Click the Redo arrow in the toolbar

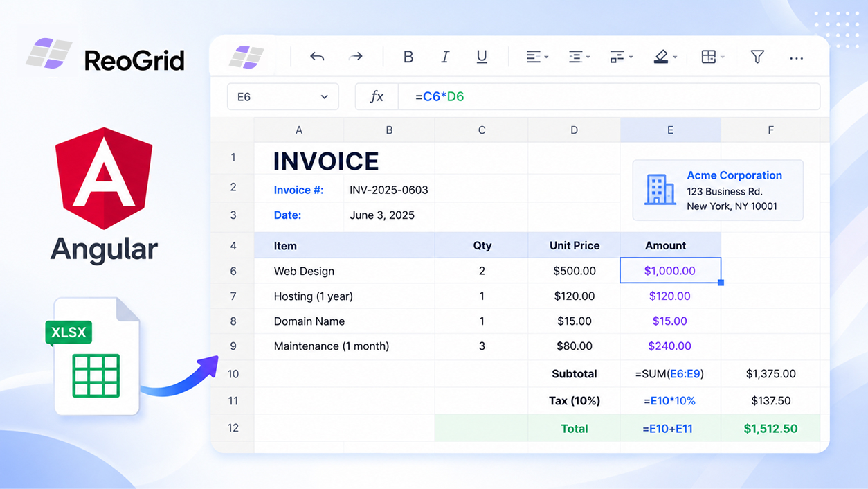point(356,57)
